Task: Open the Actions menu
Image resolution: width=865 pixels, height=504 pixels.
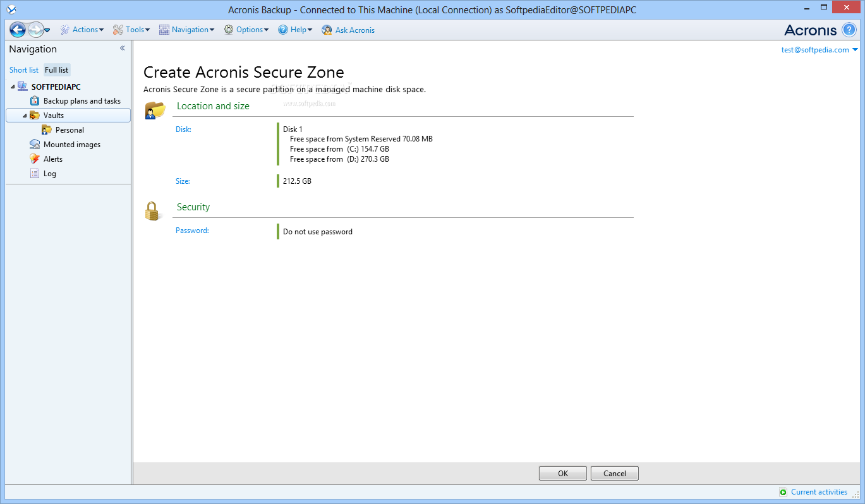Action: pyautogui.click(x=88, y=30)
